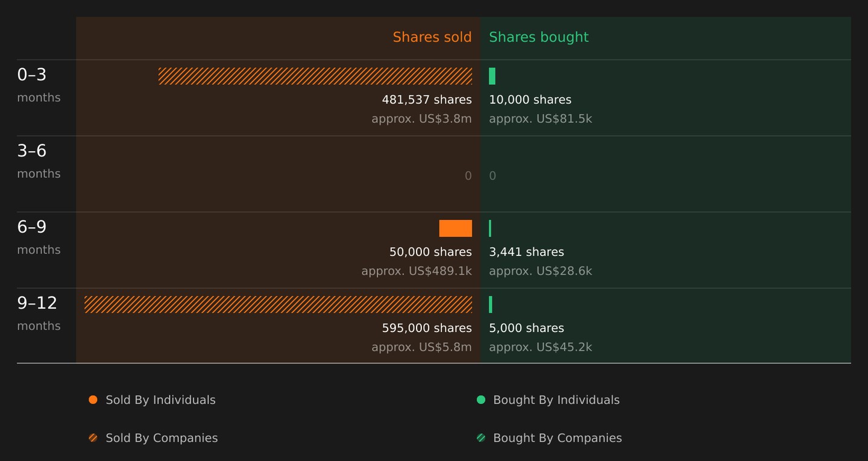Click the 0–3 months row label
This screenshot has height=461, width=868.
pos(39,85)
